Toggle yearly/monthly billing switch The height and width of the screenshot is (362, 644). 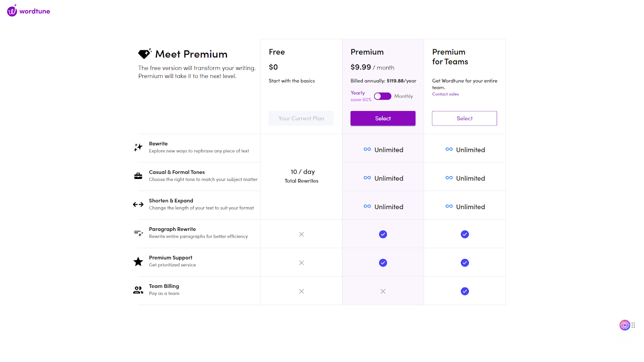(x=382, y=96)
